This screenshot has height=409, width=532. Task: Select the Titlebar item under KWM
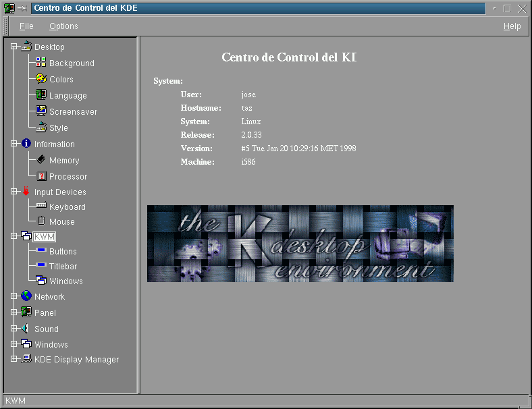pyautogui.click(x=63, y=267)
